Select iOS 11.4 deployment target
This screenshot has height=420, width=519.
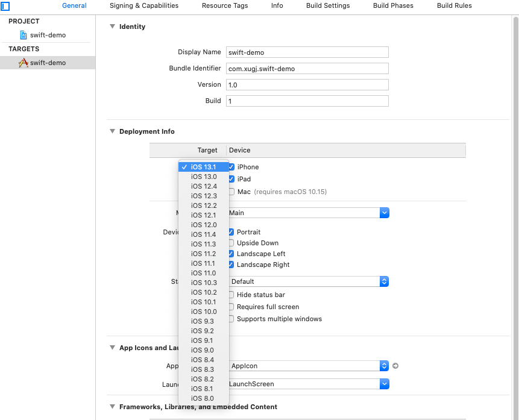click(204, 234)
